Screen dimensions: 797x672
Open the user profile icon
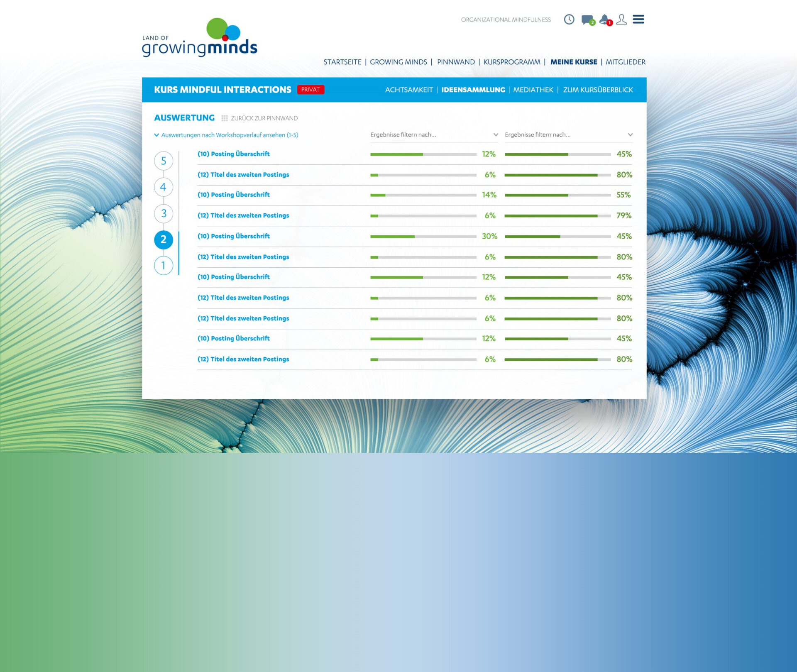click(x=621, y=20)
